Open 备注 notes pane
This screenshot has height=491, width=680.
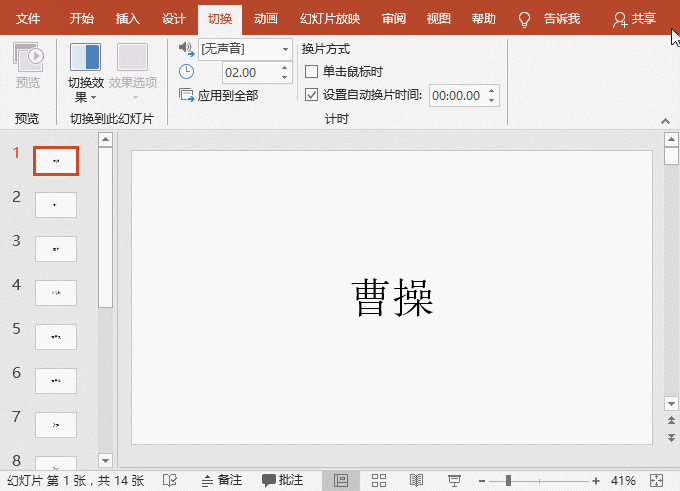point(222,481)
